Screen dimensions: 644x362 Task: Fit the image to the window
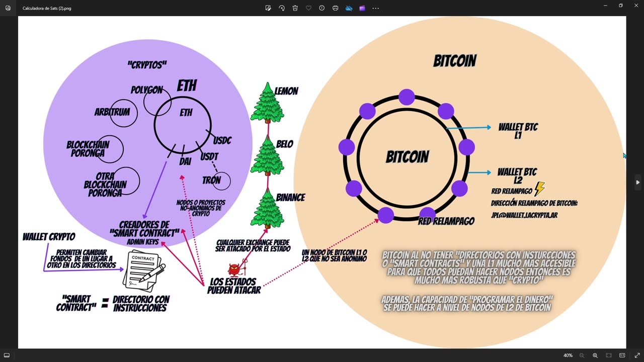point(609,355)
